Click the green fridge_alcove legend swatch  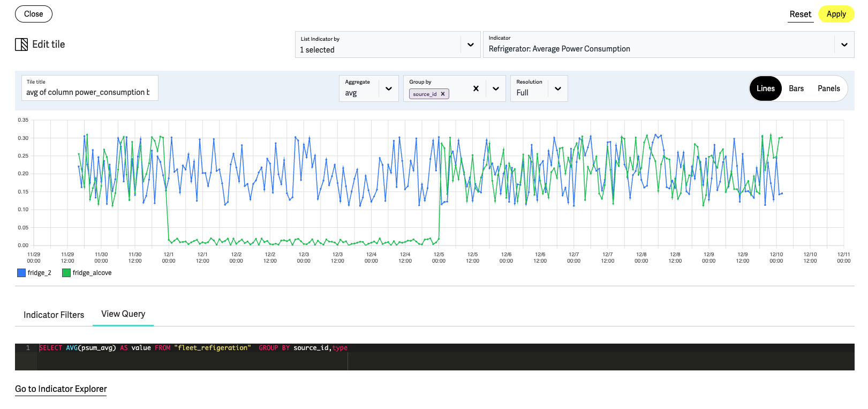[x=66, y=273]
